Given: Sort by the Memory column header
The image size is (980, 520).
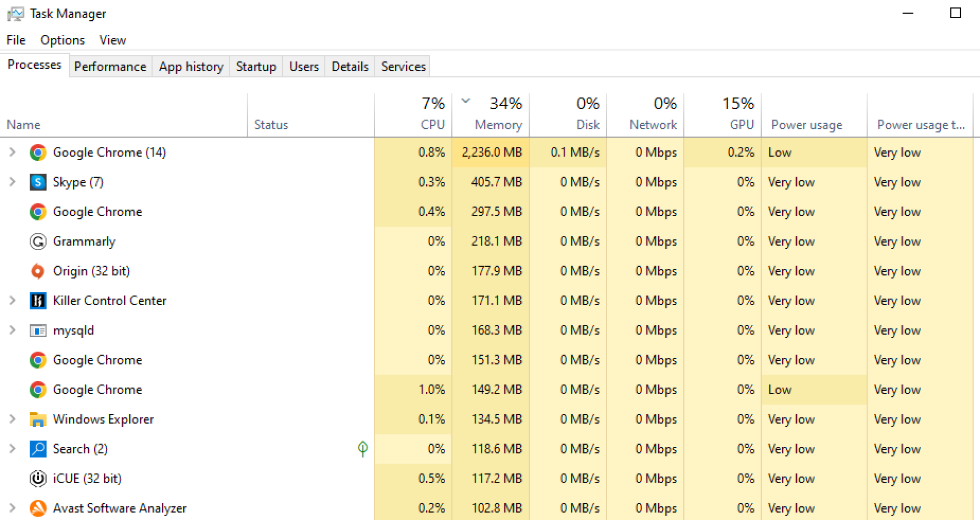Looking at the screenshot, I should (x=498, y=124).
